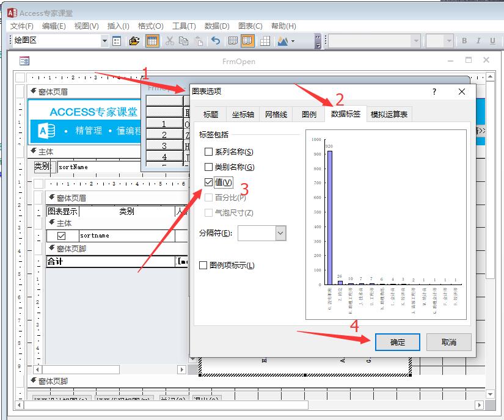
Task: Open the 视图(V) menu
Action: [86, 26]
